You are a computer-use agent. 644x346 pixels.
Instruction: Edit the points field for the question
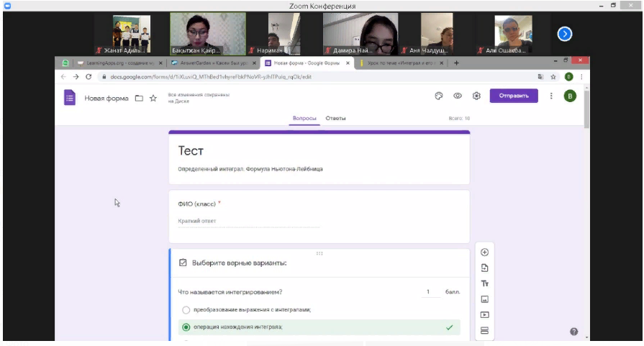(430, 292)
